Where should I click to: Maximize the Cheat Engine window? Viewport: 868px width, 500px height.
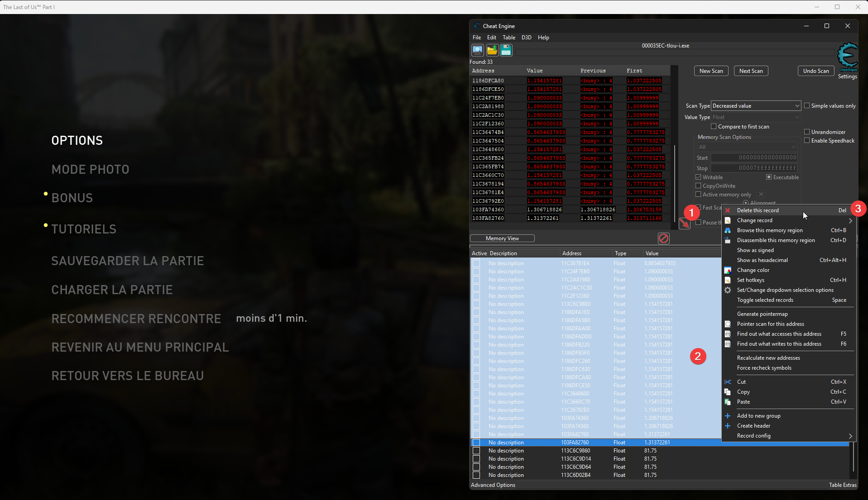tap(827, 26)
